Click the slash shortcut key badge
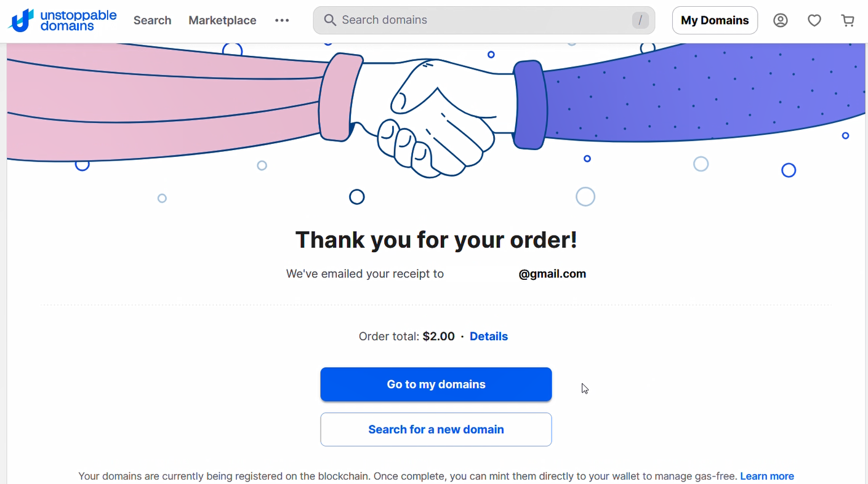 (x=640, y=20)
